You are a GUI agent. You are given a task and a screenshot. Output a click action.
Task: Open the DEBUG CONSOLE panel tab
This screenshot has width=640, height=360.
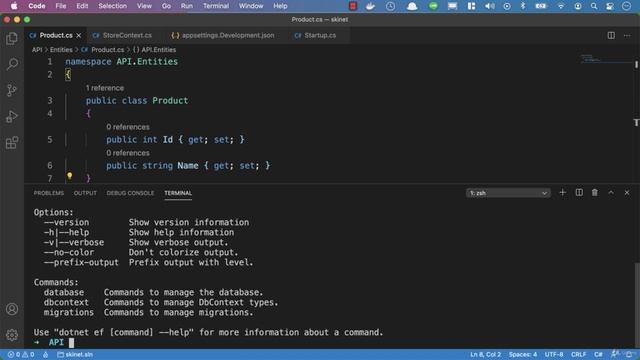click(130, 193)
